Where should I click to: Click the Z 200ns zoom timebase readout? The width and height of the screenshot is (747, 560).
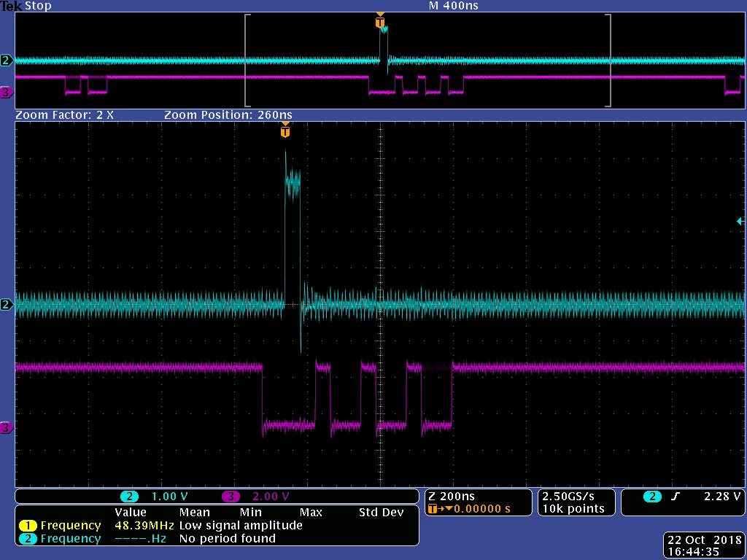[x=452, y=496]
